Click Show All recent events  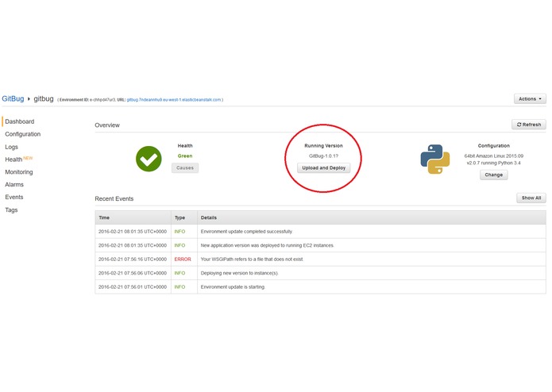[x=531, y=198]
